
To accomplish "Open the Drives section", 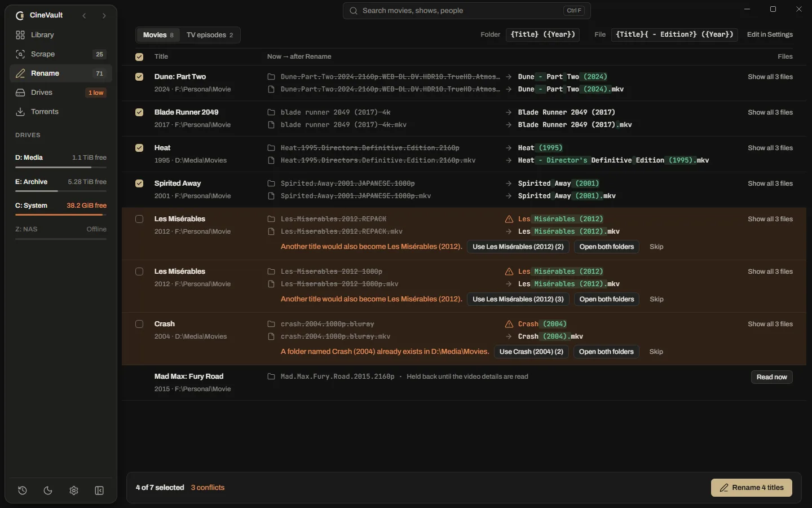I will [x=61, y=93].
